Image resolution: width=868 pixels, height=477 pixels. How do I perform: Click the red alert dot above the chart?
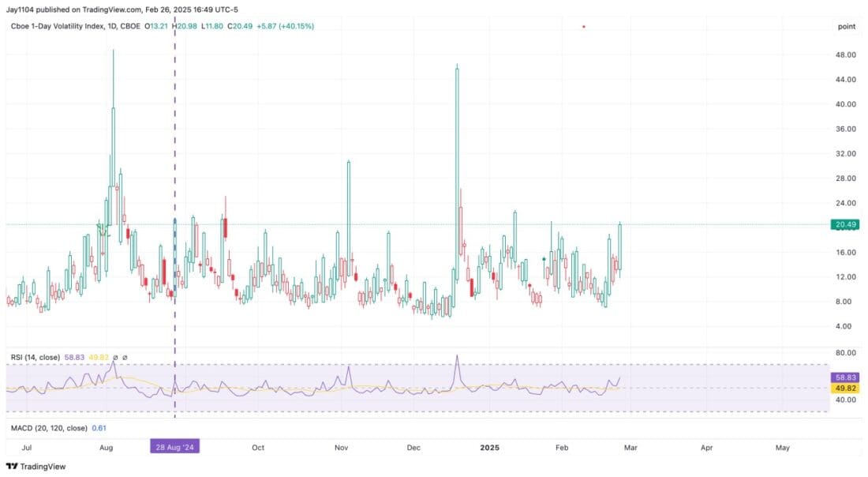click(x=583, y=26)
